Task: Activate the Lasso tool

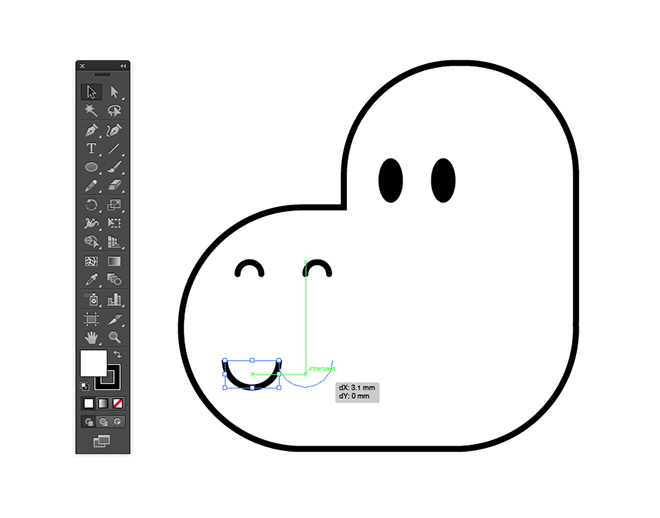Action: 114,111
